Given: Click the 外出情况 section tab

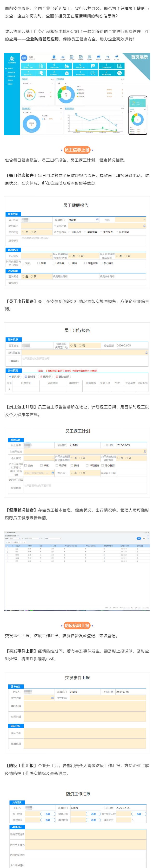Looking at the screenshot, I should click(x=13, y=370).
